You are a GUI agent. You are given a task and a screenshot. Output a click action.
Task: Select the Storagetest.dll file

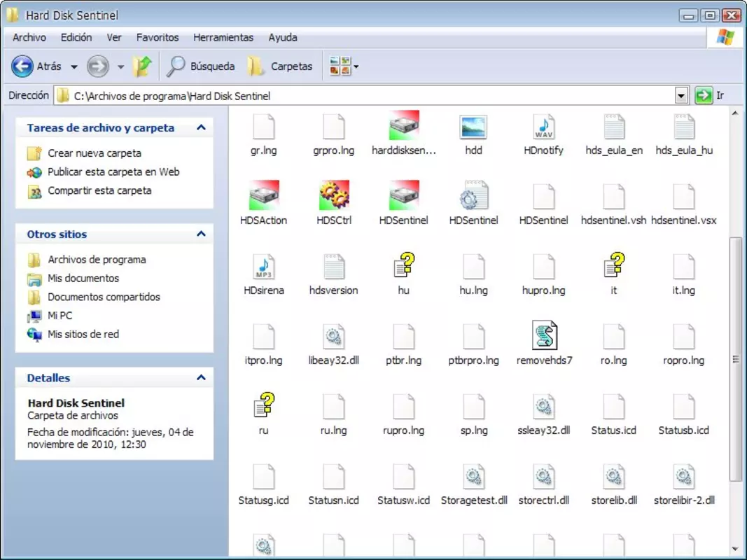tap(473, 476)
